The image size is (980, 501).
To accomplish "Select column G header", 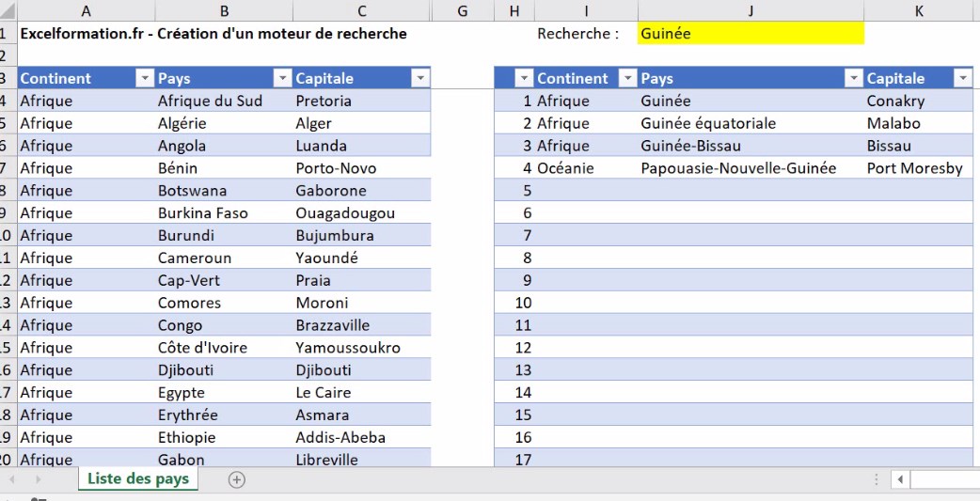I will click(463, 10).
